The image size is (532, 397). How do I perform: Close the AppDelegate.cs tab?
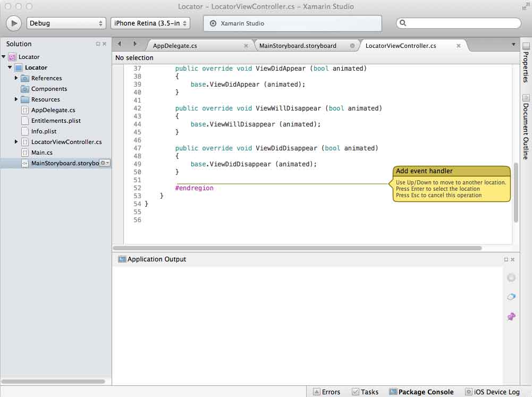246,46
